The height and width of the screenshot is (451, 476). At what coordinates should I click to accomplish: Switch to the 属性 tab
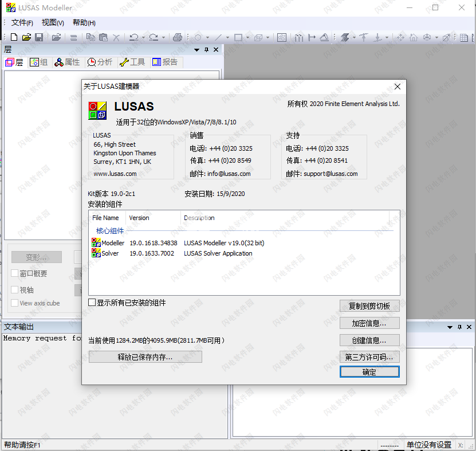point(67,62)
